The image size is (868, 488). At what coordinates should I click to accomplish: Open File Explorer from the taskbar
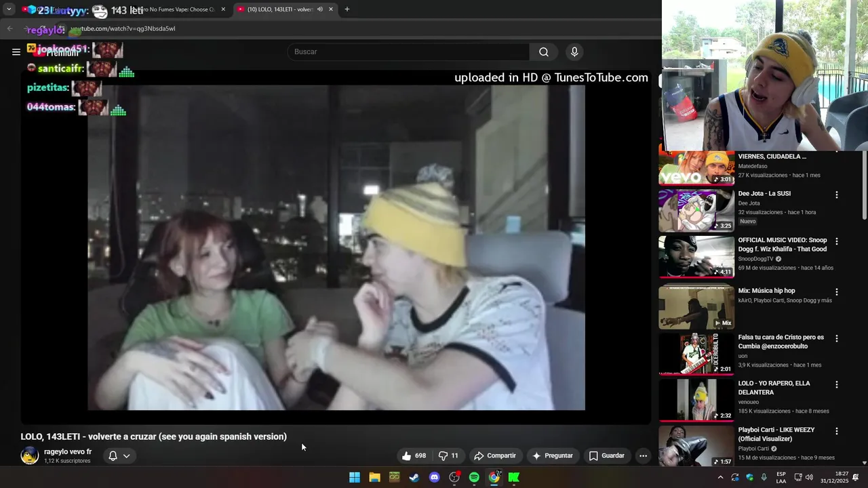pos(374,477)
